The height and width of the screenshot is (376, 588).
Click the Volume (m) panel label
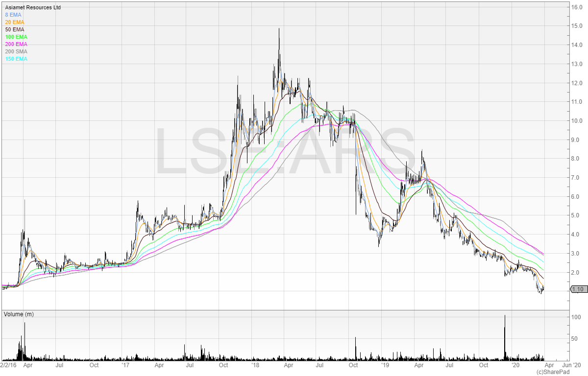[x=19, y=314]
